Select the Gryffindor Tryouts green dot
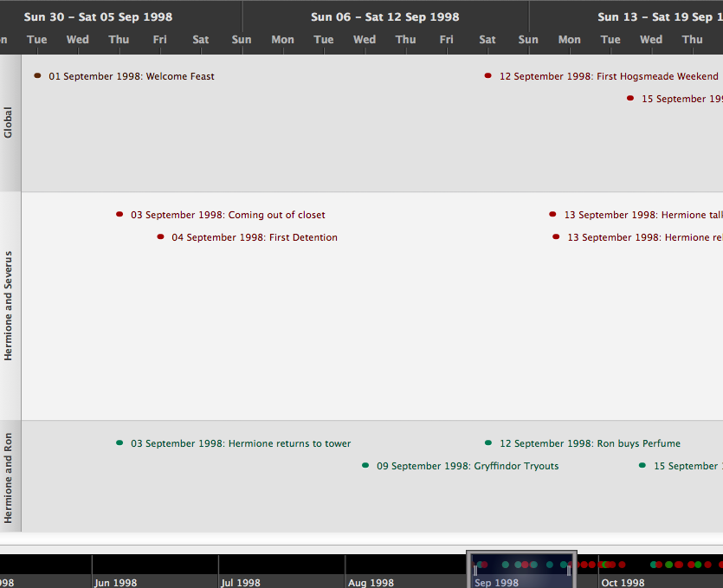Image resolution: width=723 pixels, height=588 pixels. coord(365,466)
